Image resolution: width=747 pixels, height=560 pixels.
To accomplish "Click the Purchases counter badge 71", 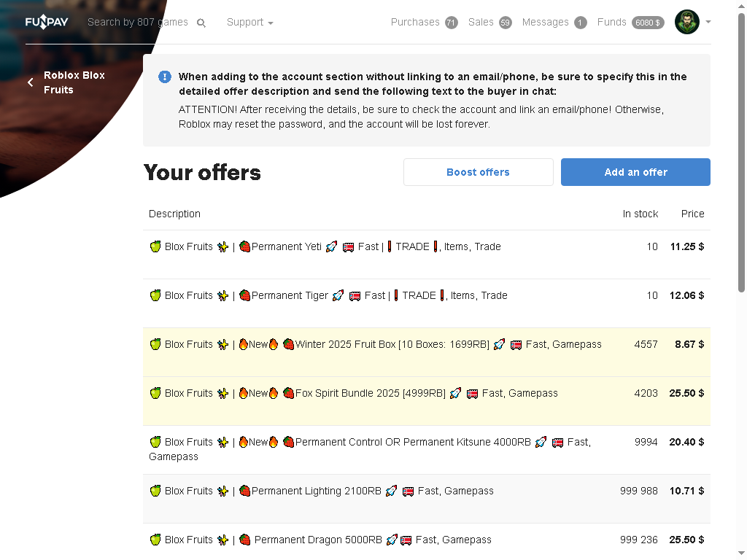I will pos(451,23).
